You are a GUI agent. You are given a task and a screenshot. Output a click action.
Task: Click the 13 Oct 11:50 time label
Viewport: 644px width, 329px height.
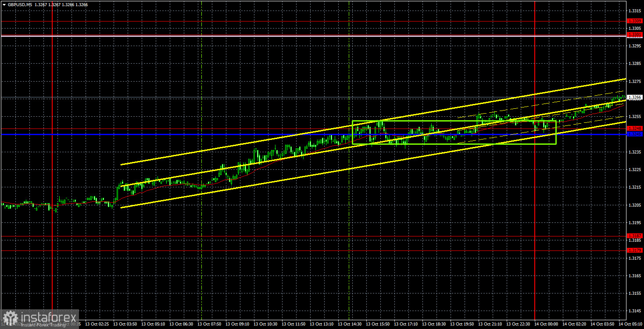pyautogui.click(x=294, y=325)
